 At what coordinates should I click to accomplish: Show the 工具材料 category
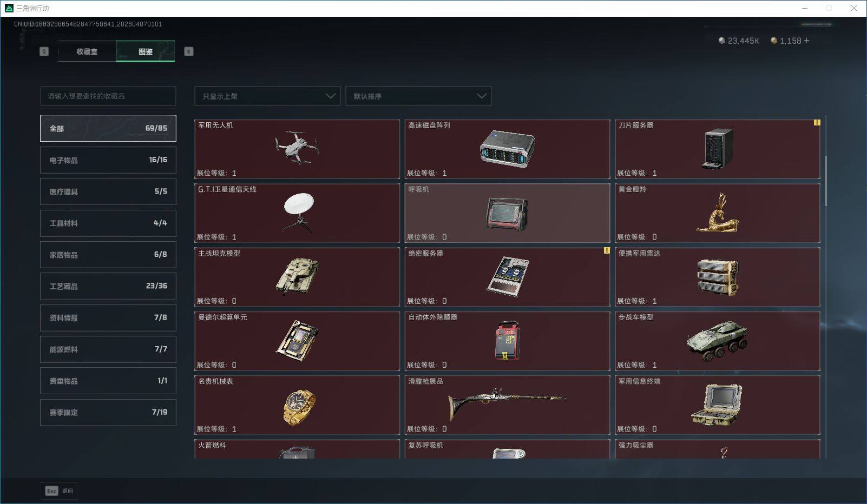(108, 223)
